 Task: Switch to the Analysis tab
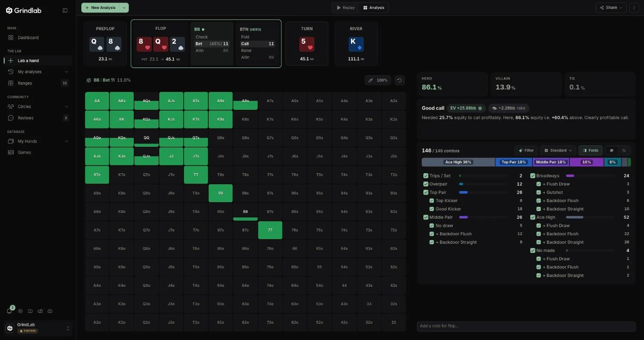coord(374,8)
